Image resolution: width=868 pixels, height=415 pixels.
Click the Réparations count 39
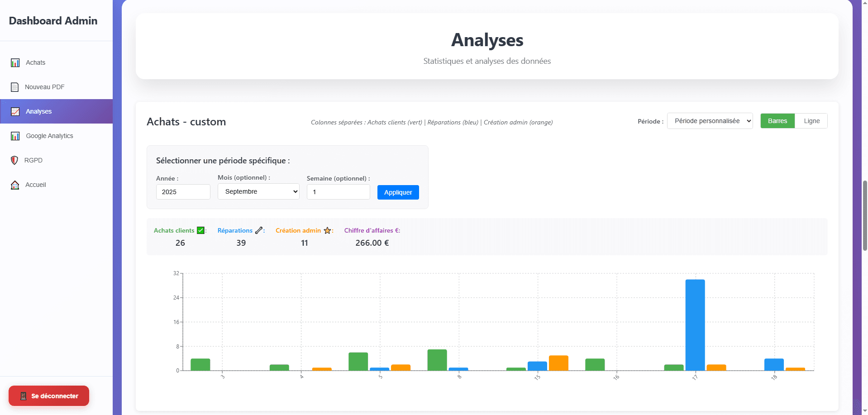241,243
